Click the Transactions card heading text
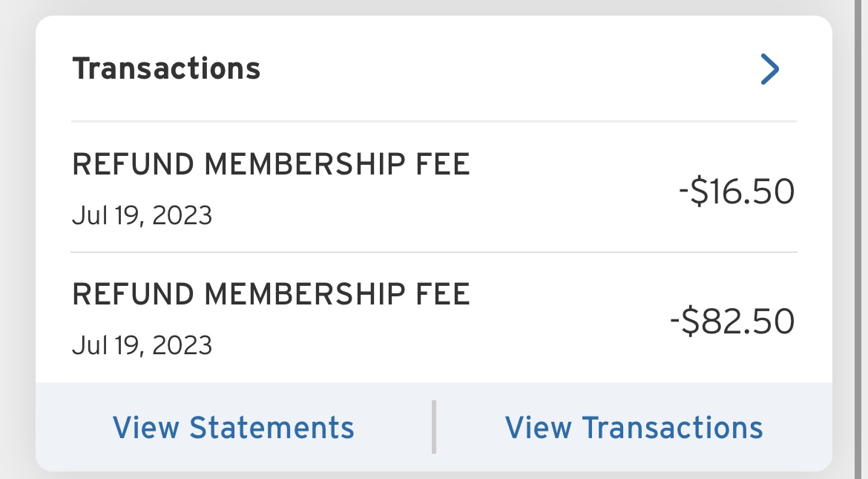Screen dimensions: 868x479 point(166,69)
